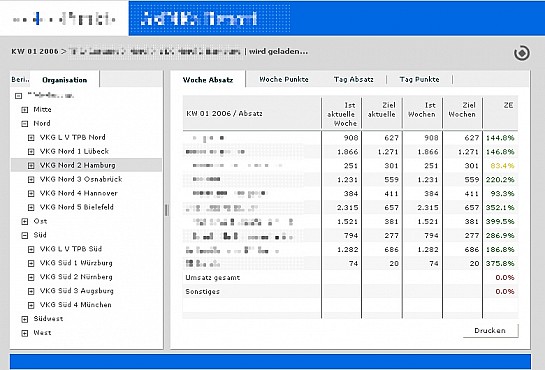This screenshot has height=370, width=545.
Task: Collapse the root organisation tree node
Action: point(18,96)
